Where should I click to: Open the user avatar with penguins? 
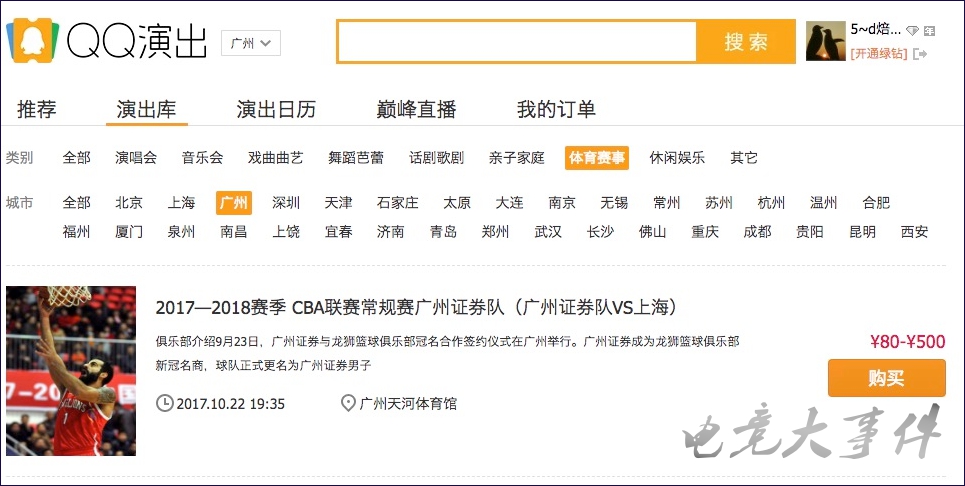pos(825,41)
